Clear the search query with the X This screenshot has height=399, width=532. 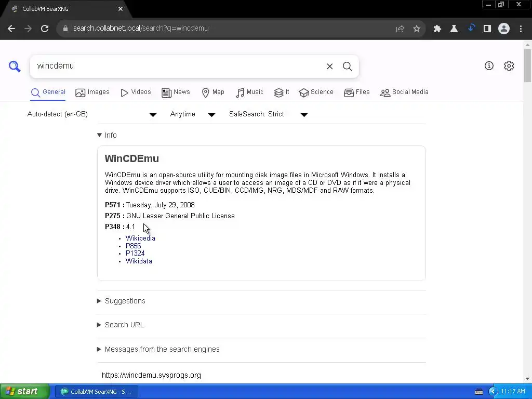[x=329, y=66]
